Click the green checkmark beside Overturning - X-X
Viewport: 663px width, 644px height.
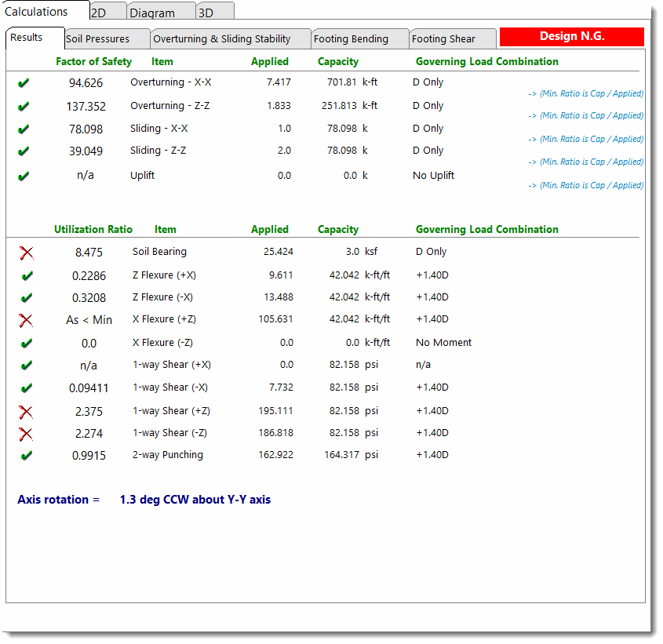(24, 83)
